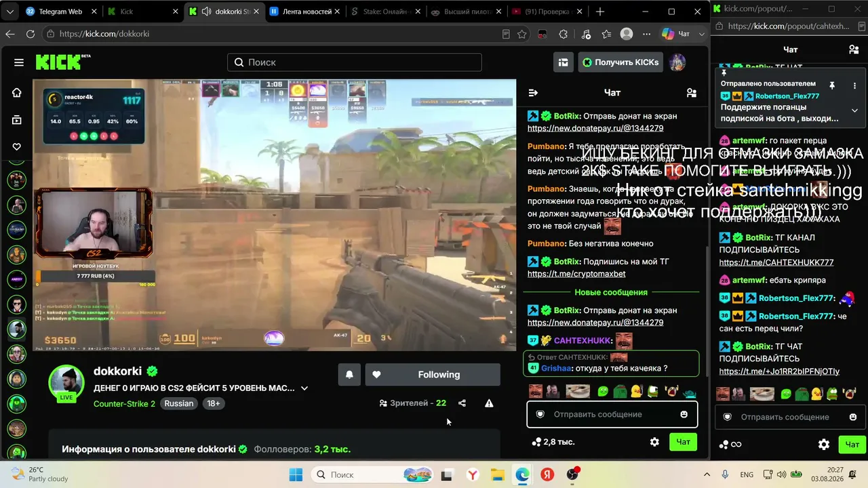
Task: Open main chat settings gear
Action: pos(654,442)
